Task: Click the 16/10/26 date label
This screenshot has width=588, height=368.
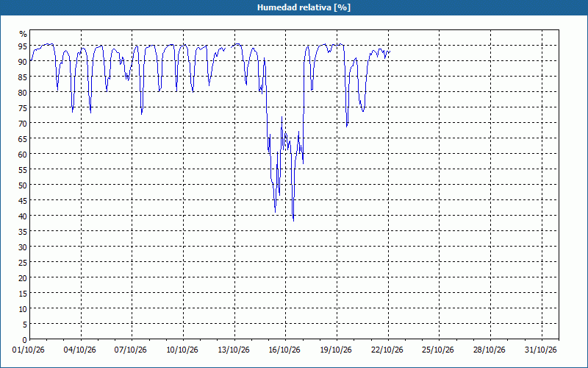Action: point(284,350)
